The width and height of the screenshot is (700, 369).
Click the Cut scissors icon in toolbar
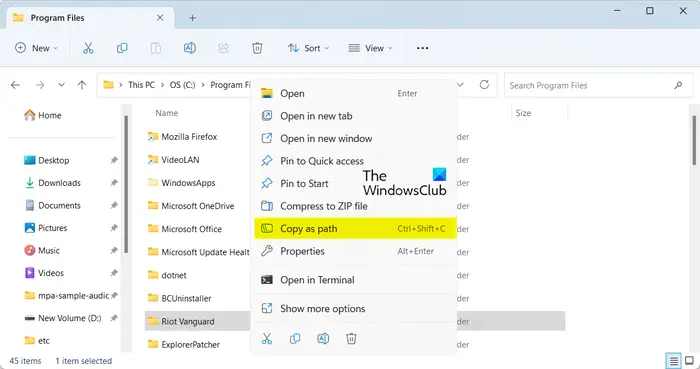click(88, 48)
